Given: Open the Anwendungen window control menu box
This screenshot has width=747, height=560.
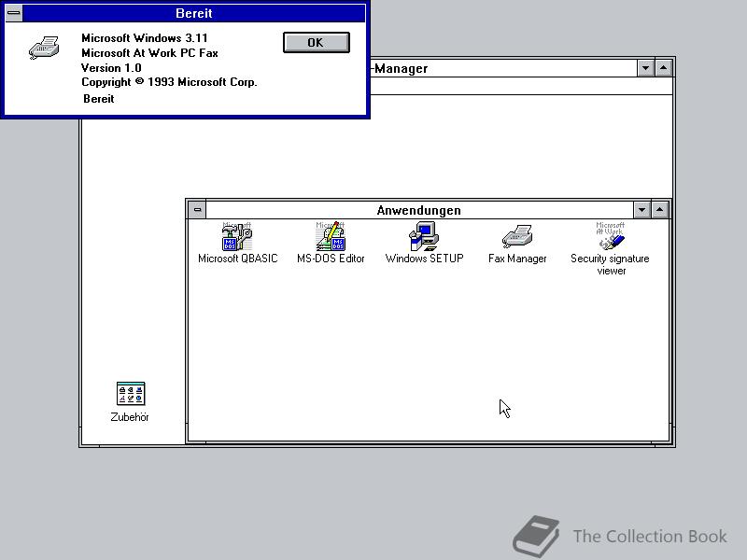Looking at the screenshot, I should pyautogui.click(x=197, y=209).
